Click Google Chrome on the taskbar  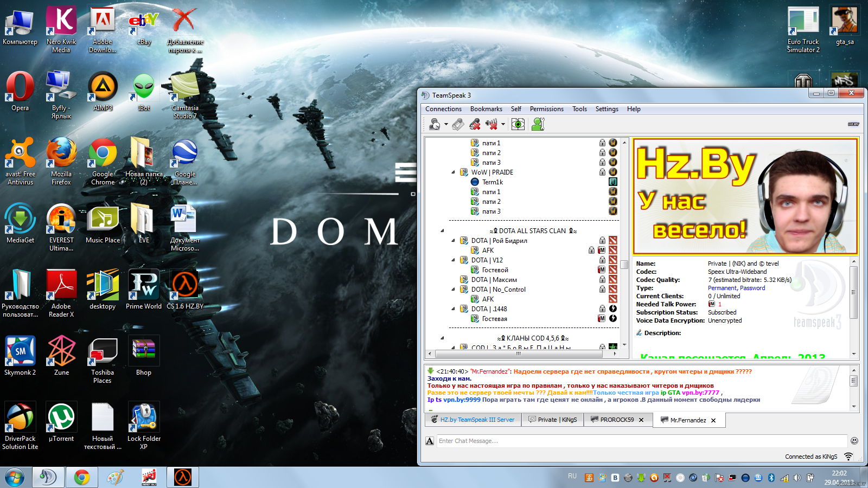[x=82, y=477]
